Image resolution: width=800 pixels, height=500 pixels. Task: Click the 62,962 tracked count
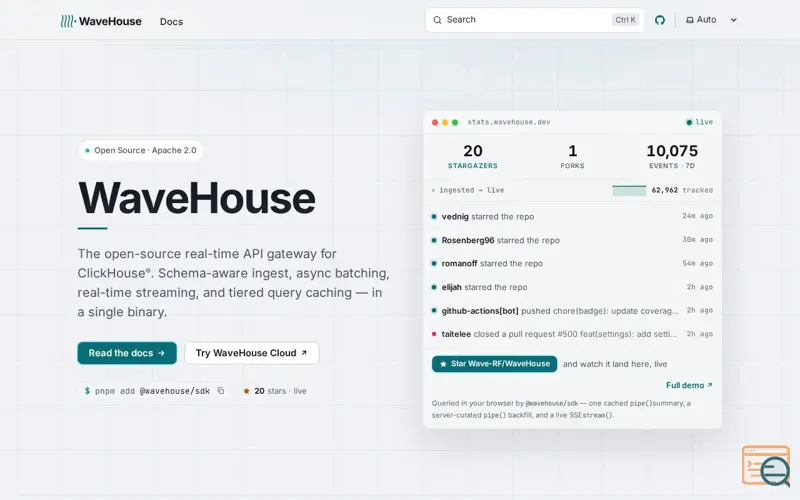point(682,190)
